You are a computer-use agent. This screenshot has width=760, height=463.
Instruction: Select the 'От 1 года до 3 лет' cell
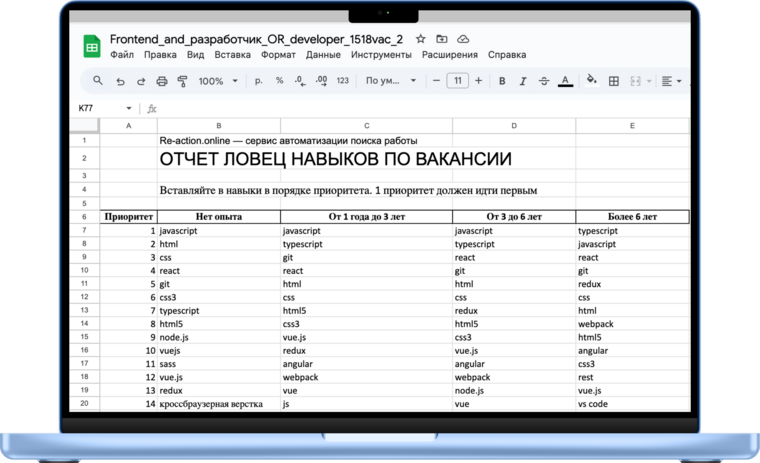[x=366, y=217]
